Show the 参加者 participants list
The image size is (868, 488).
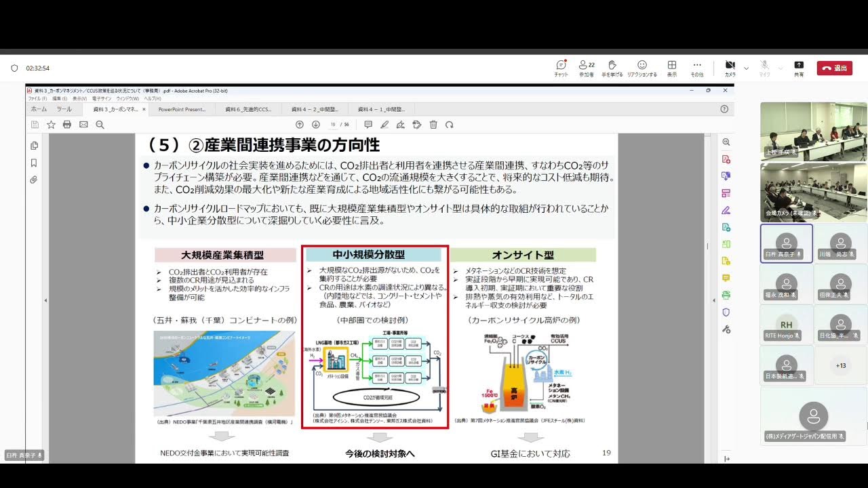(586, 68)
